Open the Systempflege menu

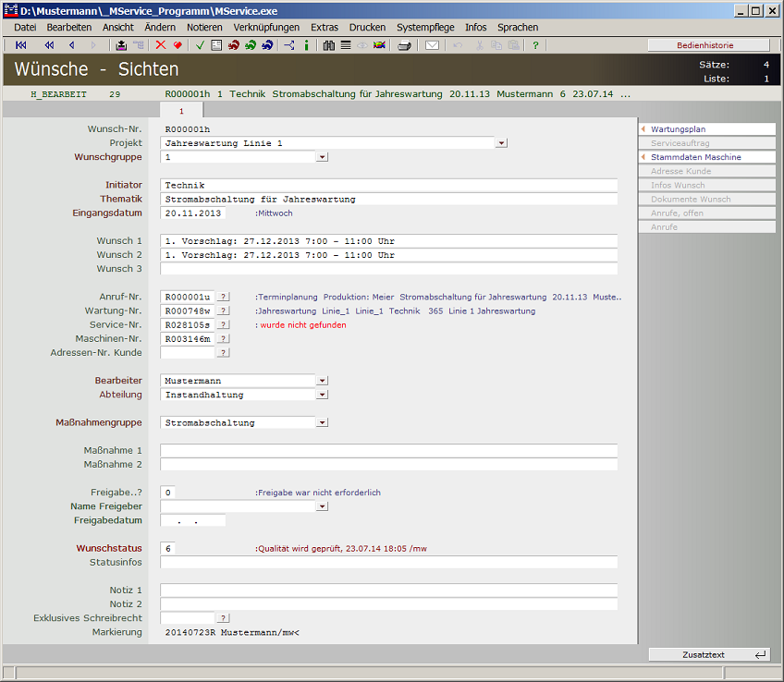425,28
